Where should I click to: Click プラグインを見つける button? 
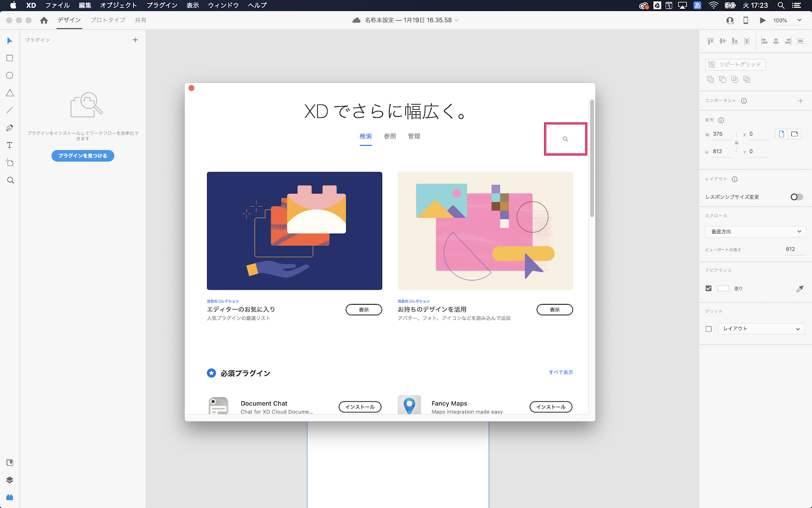coord(83,156)
